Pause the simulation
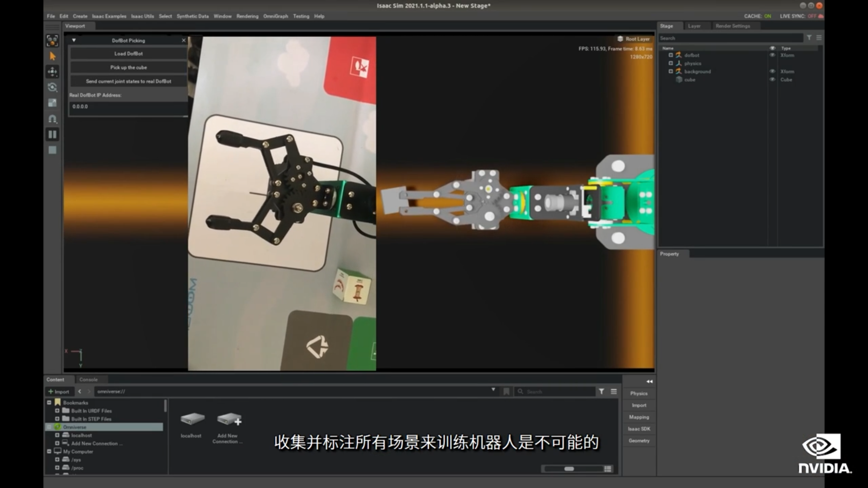This screenshot has height=488, width=868. tap(52, 134)
